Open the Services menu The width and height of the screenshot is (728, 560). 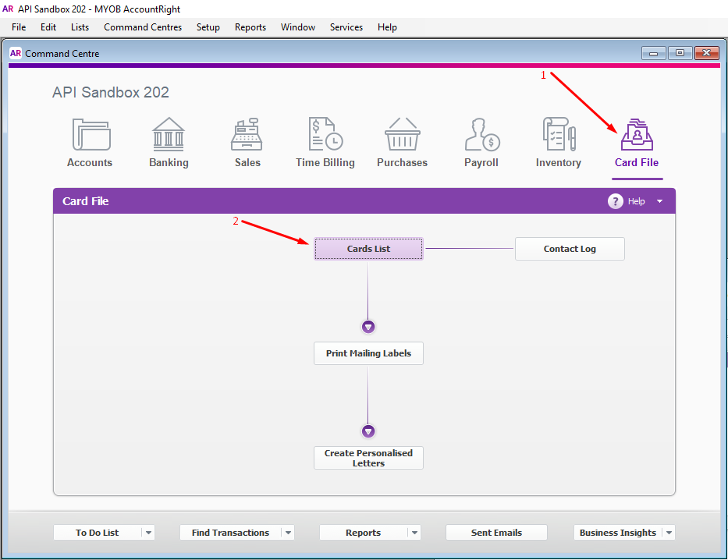pos(346,27)
